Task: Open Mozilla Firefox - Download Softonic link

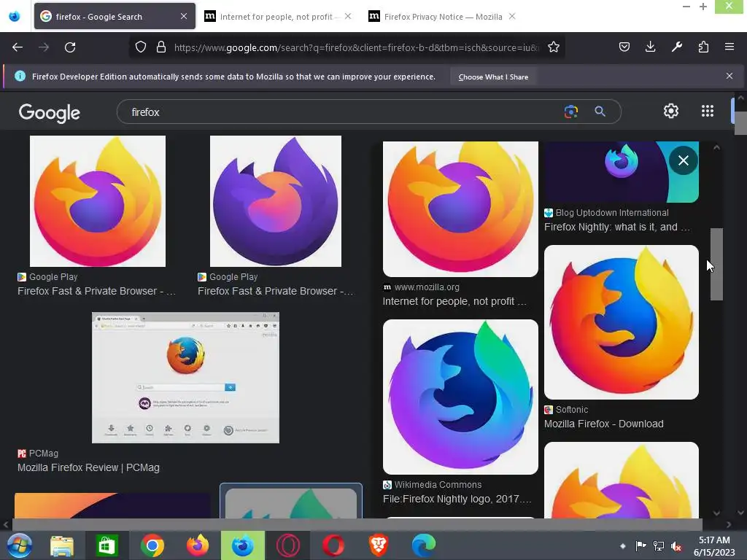Action: tap(603, 424)
